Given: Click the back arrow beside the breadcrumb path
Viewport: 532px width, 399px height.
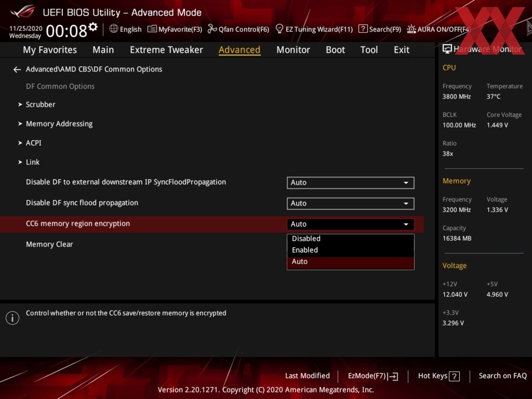Looking at the screenshot, I should [x=17, y=70].
